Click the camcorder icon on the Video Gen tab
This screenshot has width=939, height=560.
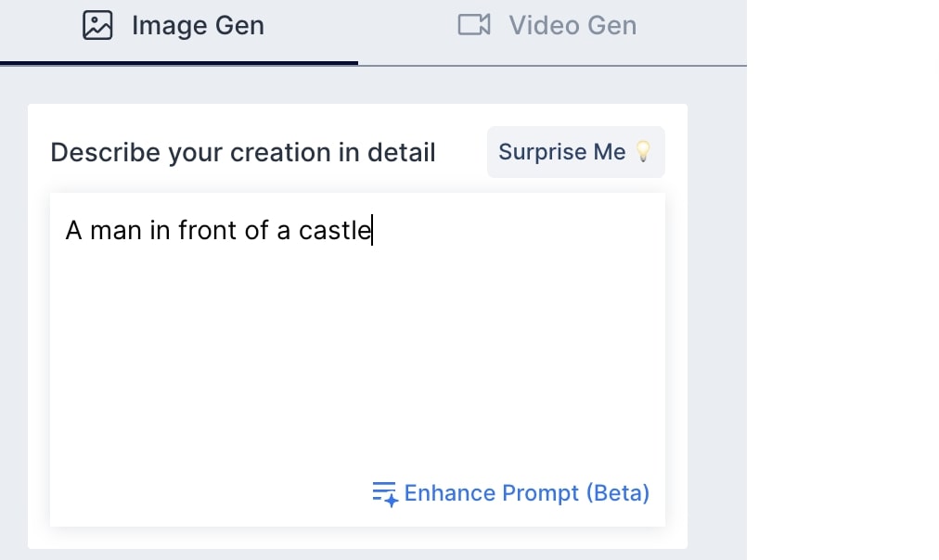click(473, 25)
